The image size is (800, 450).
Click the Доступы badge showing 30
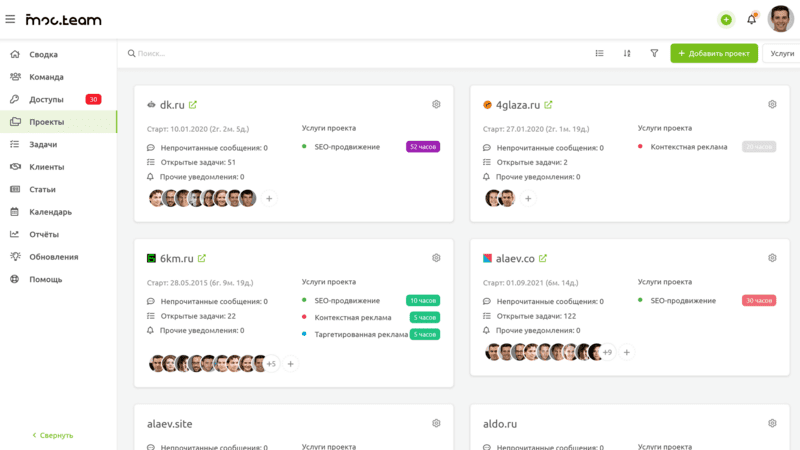[93, 99]
